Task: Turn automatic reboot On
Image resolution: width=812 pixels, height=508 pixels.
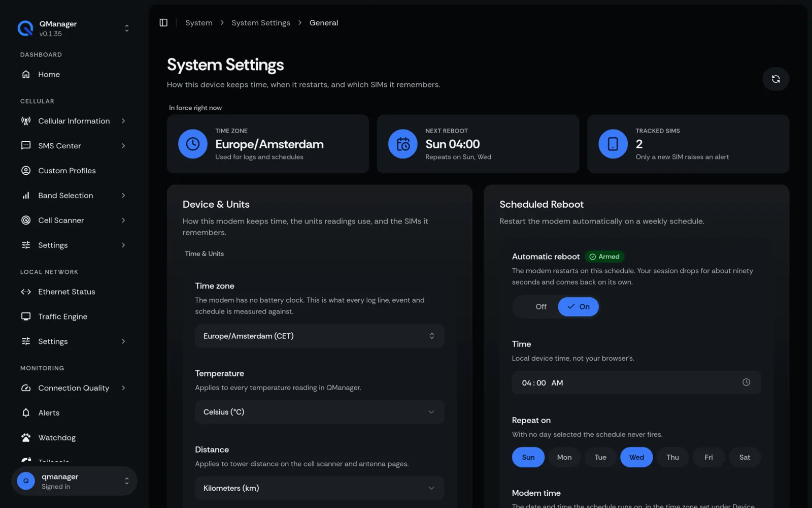Action: tap(578, 307)
